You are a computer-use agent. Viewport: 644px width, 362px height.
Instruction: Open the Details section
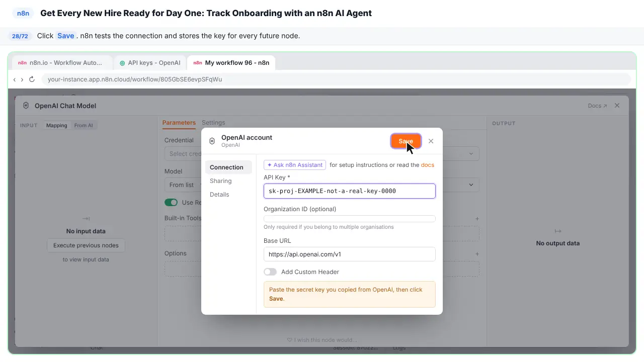coord(219,195)
